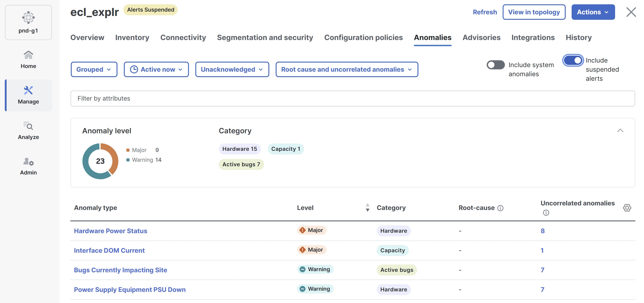Image resolution: width=644 pixels, height=303 pixels.
Task: Close the ecl_explr detail panel
Action: [631, 12]
